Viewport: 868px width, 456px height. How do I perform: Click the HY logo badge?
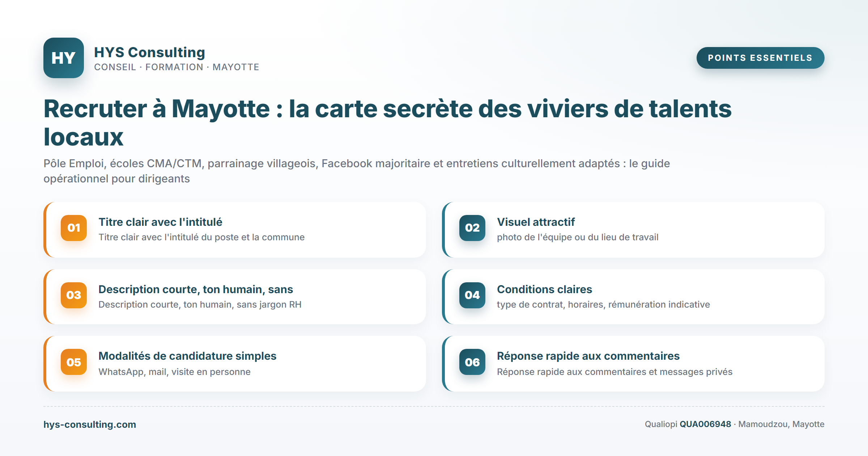pos(64,58)
